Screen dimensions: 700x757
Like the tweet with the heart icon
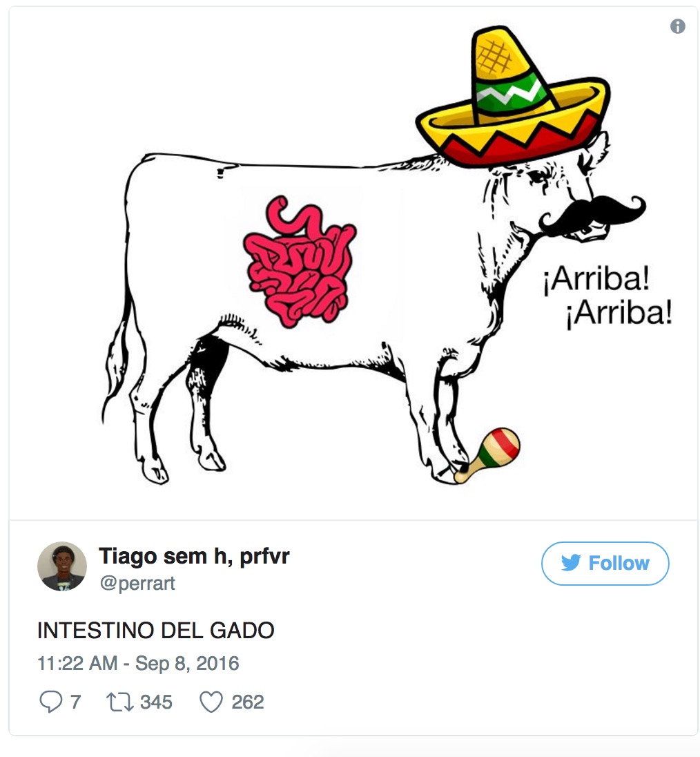coord(211,702)
